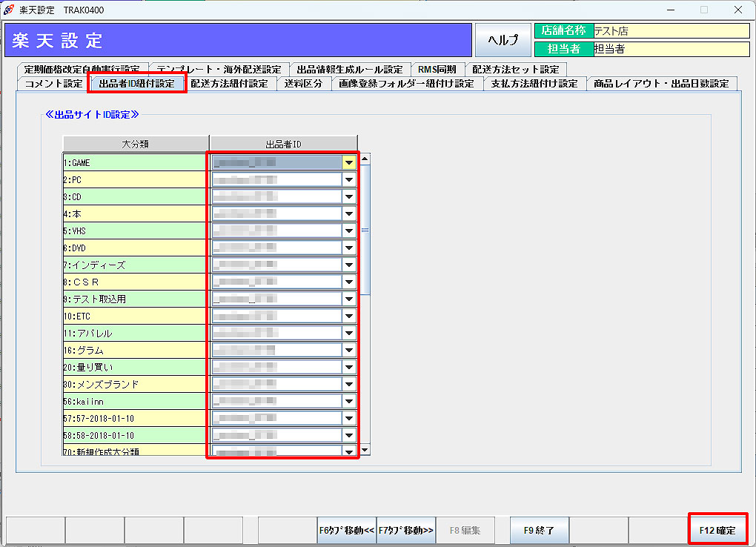Select the 2:PC category row
756x547 pixels.
133,179
